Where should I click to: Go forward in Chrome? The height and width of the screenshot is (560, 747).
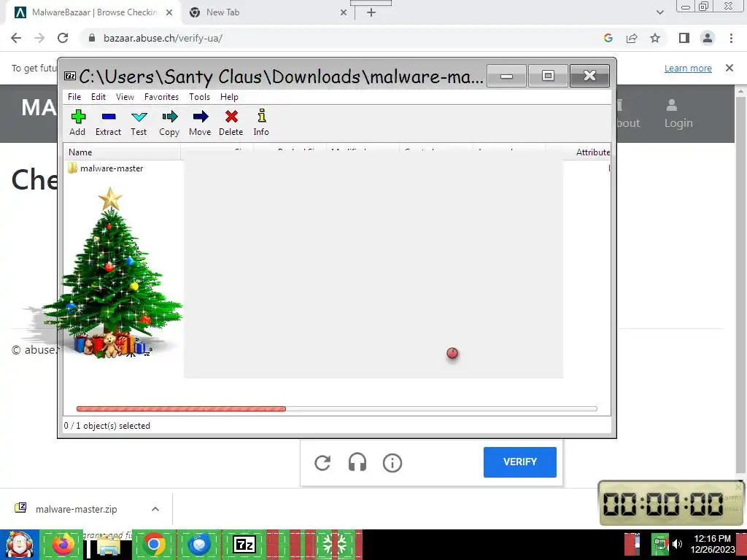tap(39, 38)
